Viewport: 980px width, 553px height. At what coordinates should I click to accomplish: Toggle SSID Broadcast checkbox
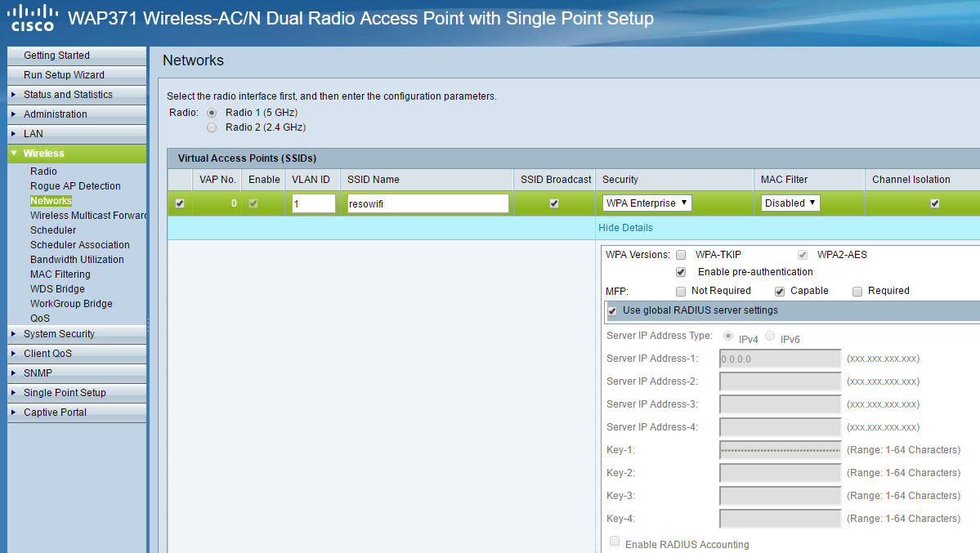553,203
